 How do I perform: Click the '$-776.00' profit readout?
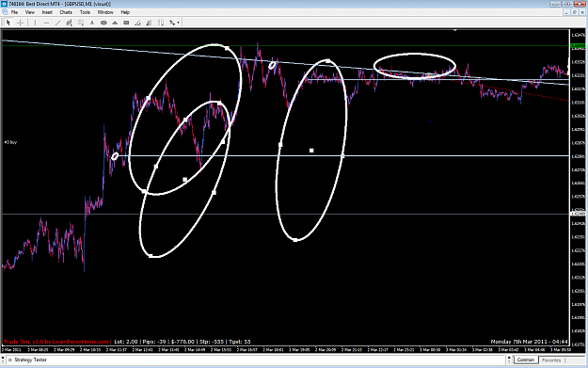183,342
